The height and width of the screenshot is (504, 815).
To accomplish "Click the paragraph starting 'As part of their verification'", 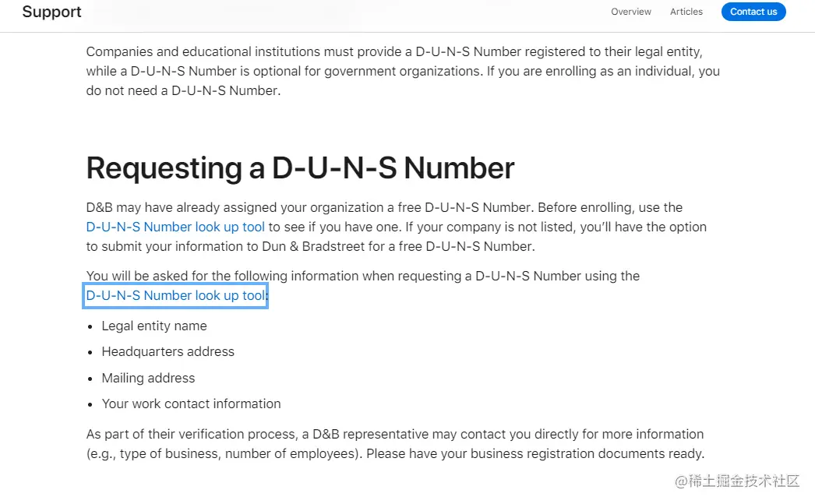I will (x=395, y=444).
